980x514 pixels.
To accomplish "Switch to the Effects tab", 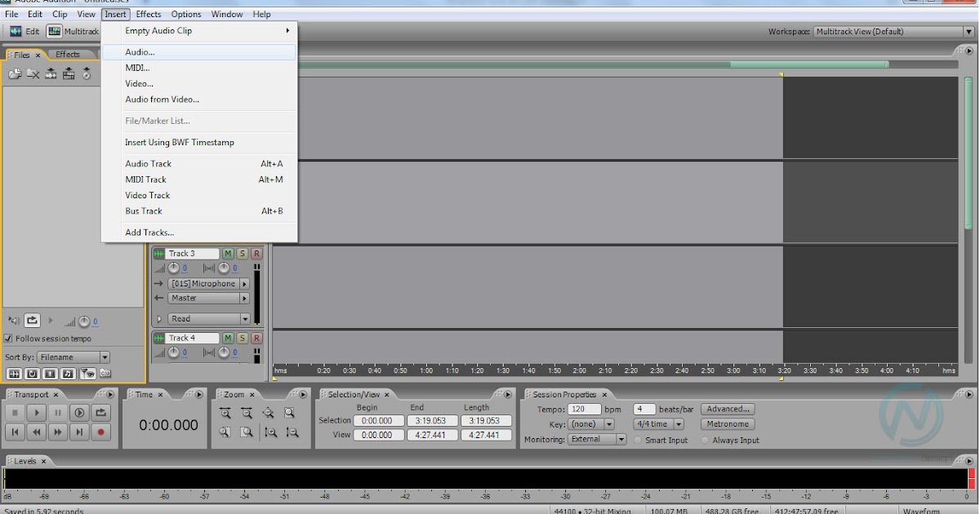I will (68, 55).
